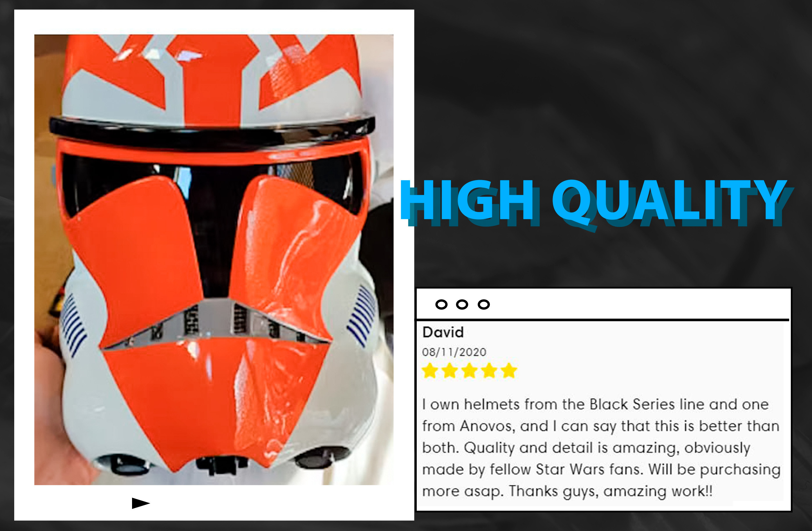Click the word Anovos in the review
This screenshot has height=531, width=812.
tap(487, 426)
